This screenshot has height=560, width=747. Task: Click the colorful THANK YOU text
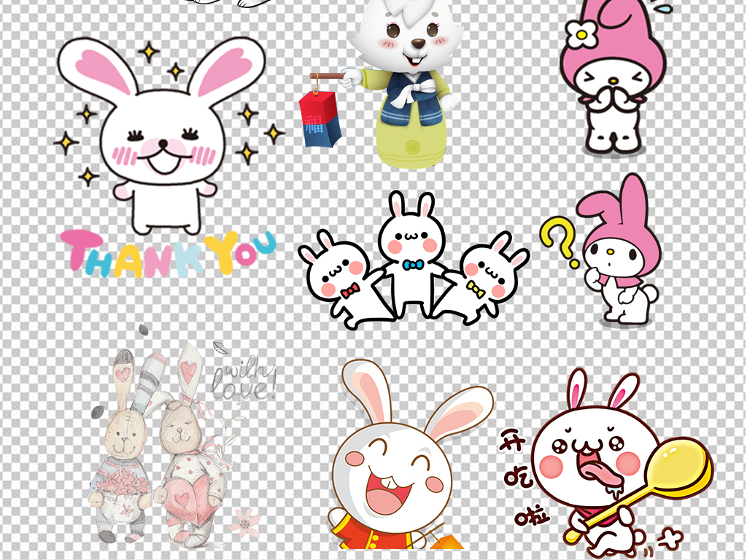tap(168, 254)
